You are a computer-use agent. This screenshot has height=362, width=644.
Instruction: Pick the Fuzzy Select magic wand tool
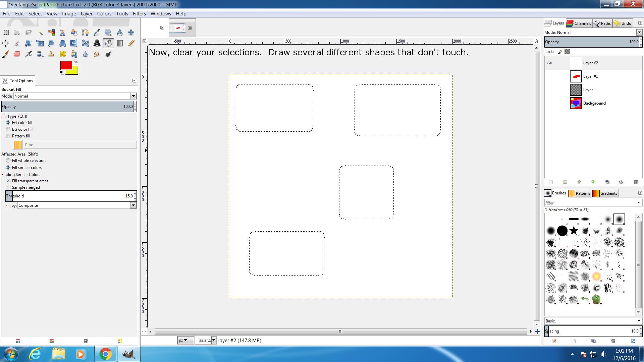pyautogui.click(x=40, y=33)
